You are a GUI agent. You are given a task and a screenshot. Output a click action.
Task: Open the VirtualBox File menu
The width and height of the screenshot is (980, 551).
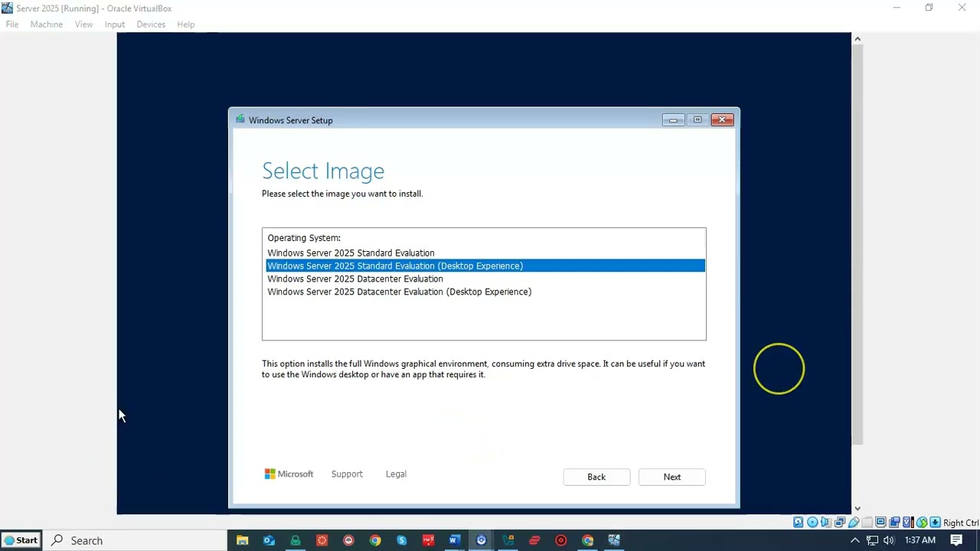coord(12,24)
